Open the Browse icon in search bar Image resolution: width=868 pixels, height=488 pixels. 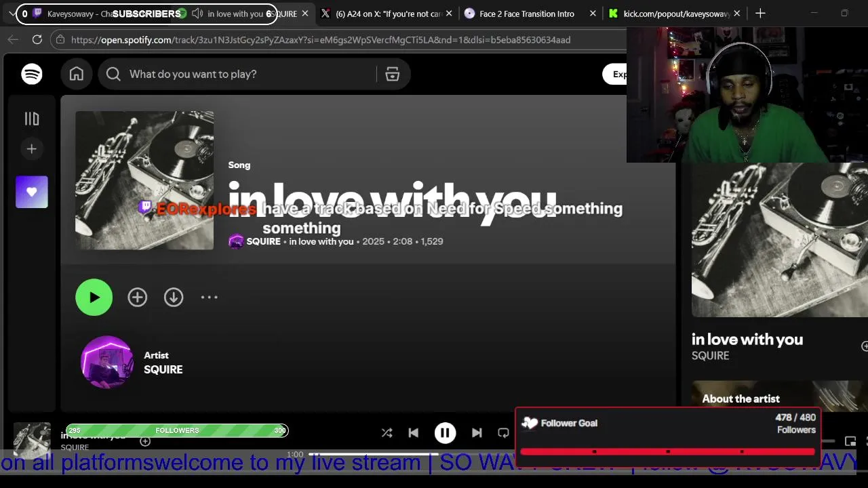click(393, 74)
